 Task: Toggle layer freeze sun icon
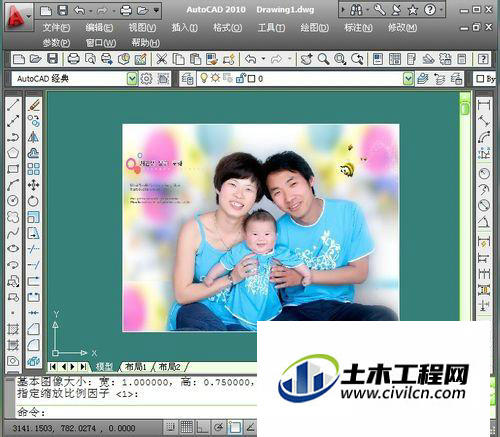[x=215, y=78]
